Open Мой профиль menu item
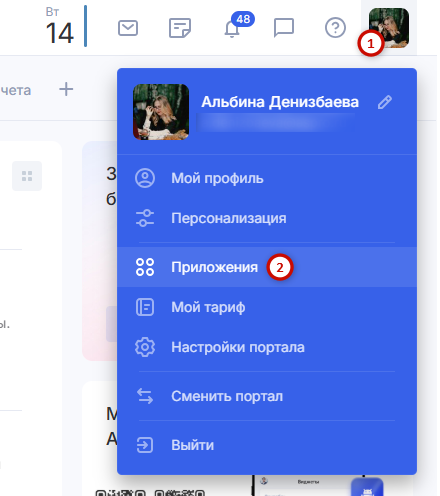 coord(267,178)
